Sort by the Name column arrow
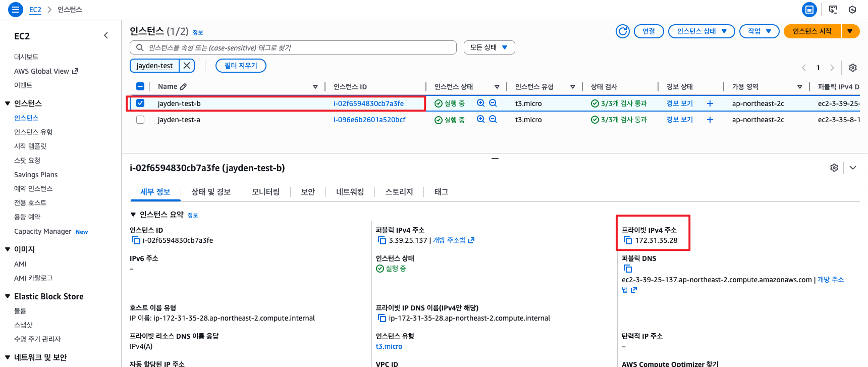Image resolution: width=868 pixels, height=367 pixels. coord(315,87)
